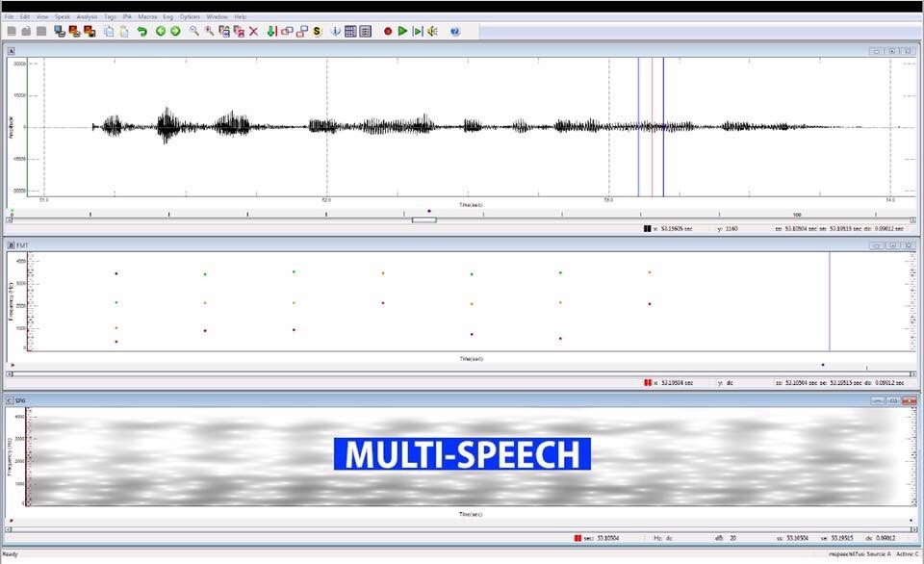This screenshot has width=924, height=564.
Task: Open the Macros menu
Action: [x=147, y=16]
